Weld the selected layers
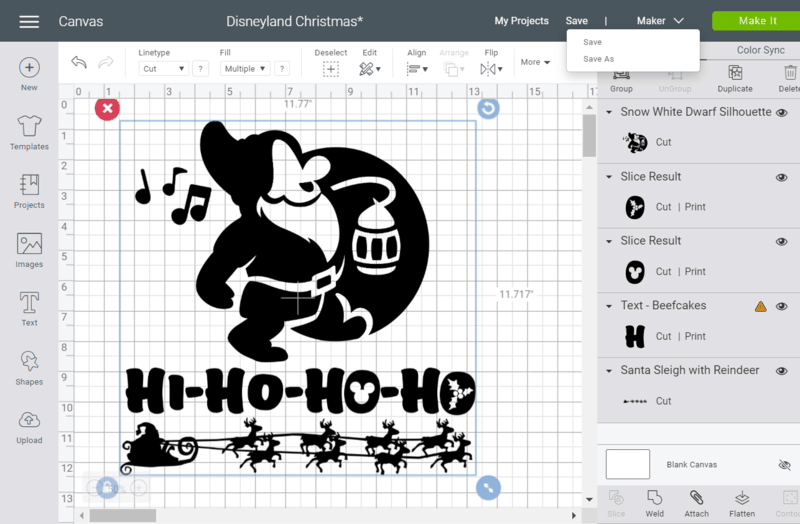Viewport: 800px width, 524px height. click(x=654, y=504)
